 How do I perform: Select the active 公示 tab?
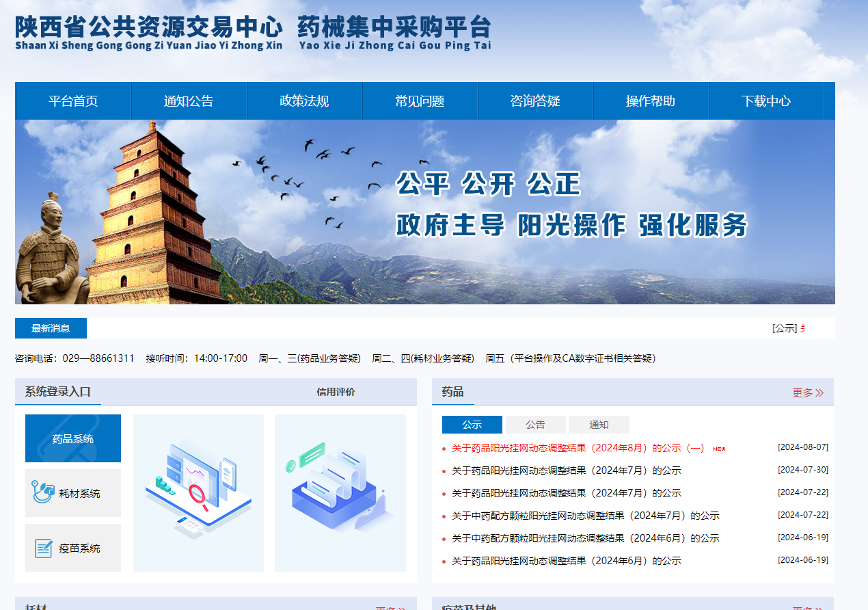click(x=472, y=424)
